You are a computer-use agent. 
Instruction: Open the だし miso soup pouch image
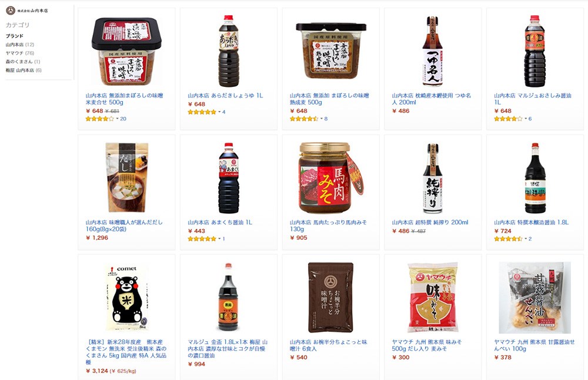tap(126, 177)
